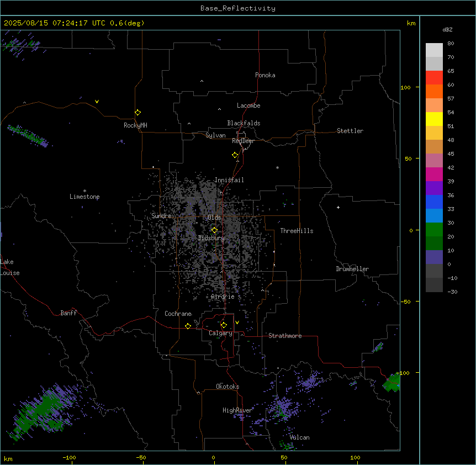Viewport: 476px width, 465px height.
Task: Pick the magenta 42-39 dBZ color swatch
Action: tap(434, 174)
